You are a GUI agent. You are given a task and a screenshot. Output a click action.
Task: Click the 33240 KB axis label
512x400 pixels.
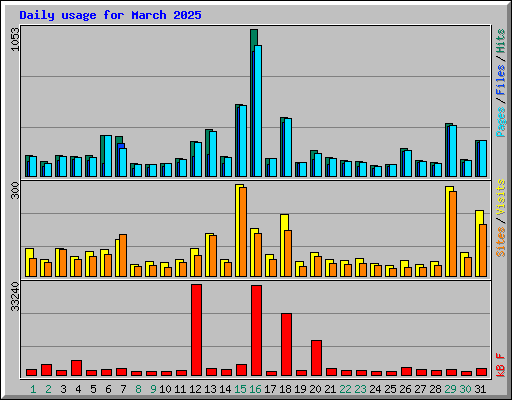[x=15, y=296]
